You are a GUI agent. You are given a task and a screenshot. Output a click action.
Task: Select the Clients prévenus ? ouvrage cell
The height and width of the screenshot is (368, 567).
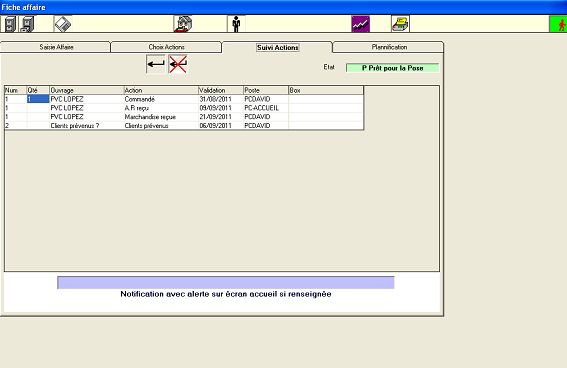(x=86, y=125)
